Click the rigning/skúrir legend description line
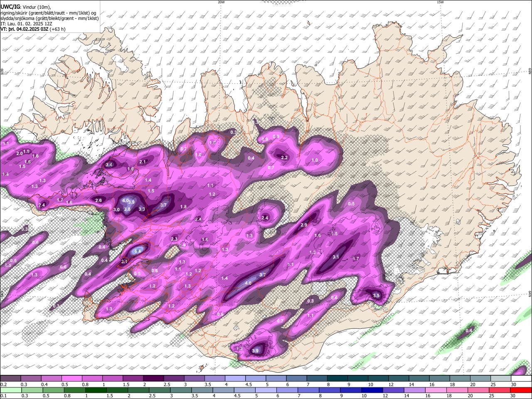The image size is (532, 399). 49,12
